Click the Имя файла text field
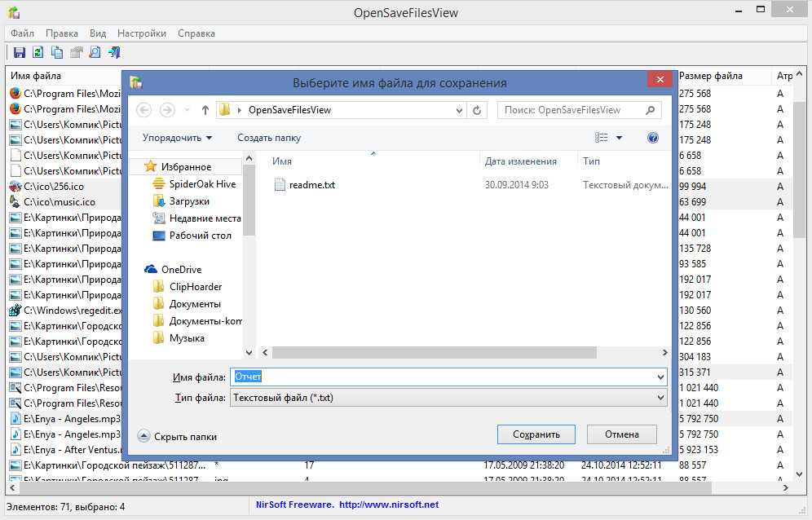This screenshot has width=812, height=520. tap(448, 377)
